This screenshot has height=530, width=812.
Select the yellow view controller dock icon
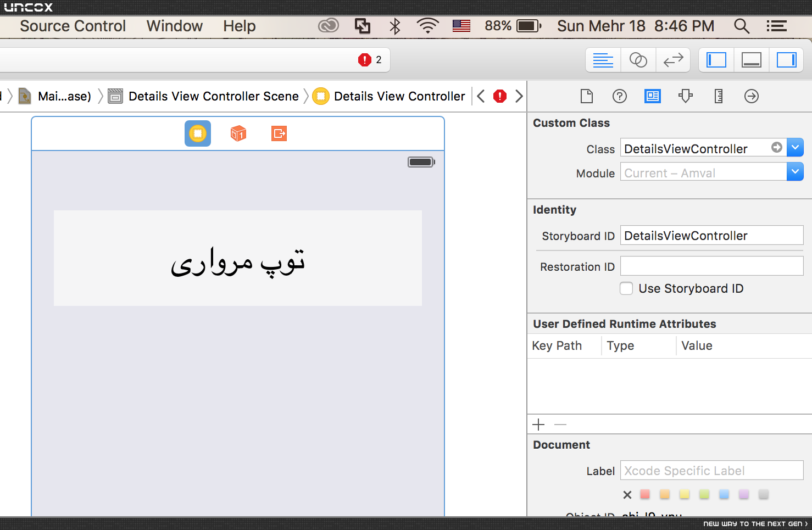tap(198, 133)
